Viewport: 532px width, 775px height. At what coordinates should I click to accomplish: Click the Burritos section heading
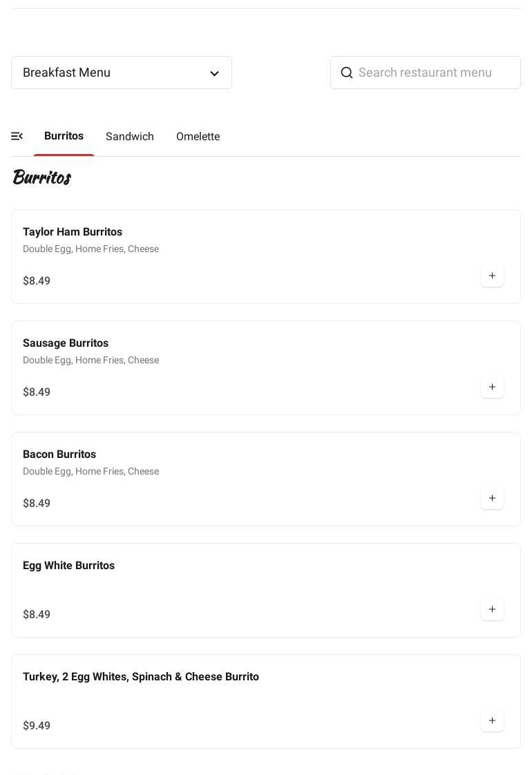point(41,178)
